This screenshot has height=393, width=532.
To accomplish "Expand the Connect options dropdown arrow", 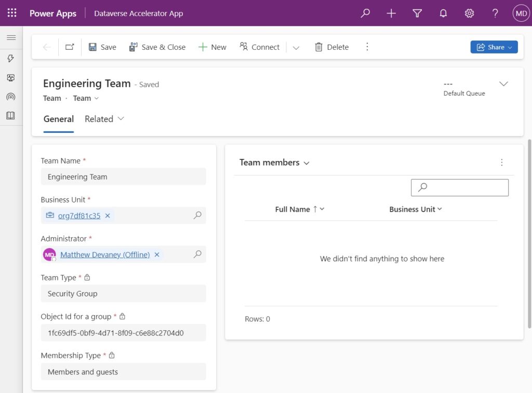I will coord(296,47).
